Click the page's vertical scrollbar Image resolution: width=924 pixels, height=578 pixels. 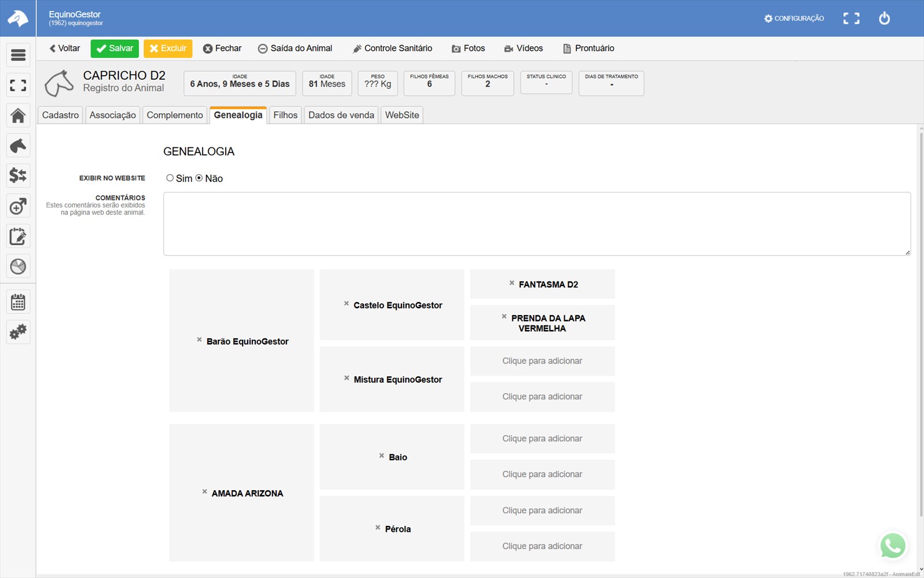coord(921,324)
